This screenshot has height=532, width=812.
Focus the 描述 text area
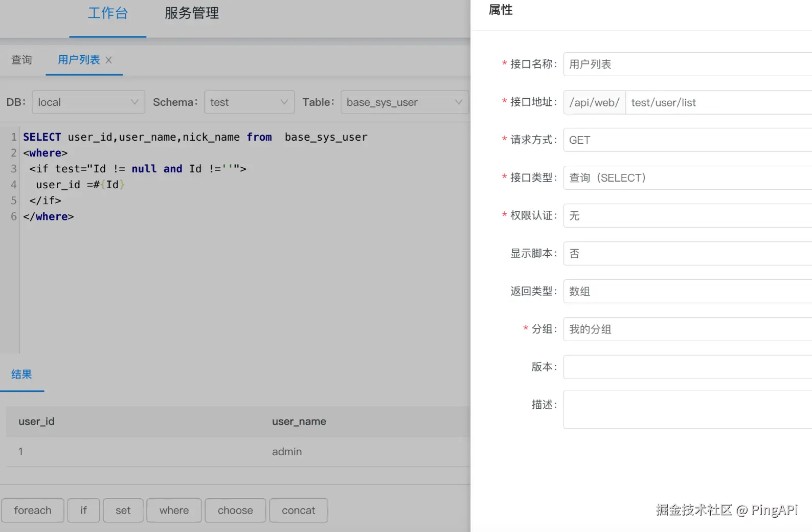(x=687, y=410)
